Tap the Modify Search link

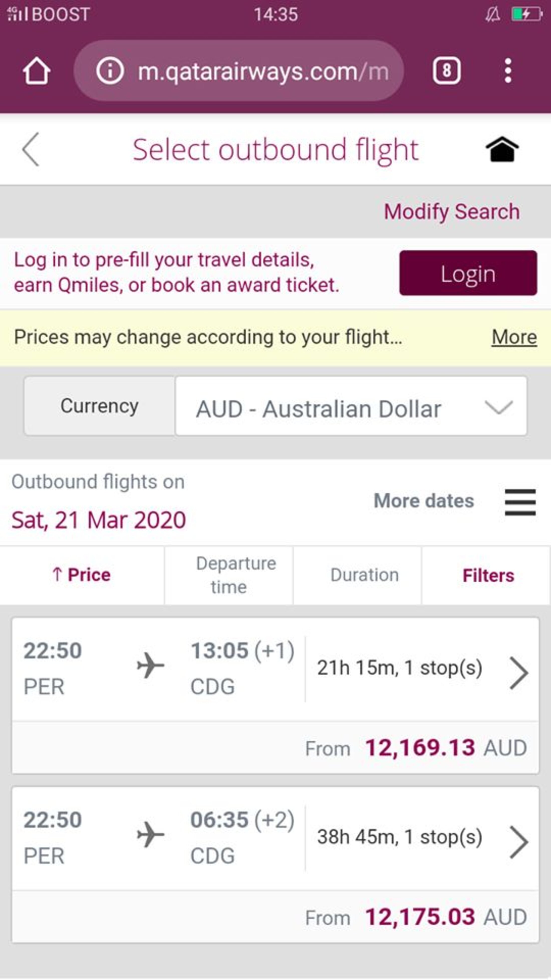451,211
